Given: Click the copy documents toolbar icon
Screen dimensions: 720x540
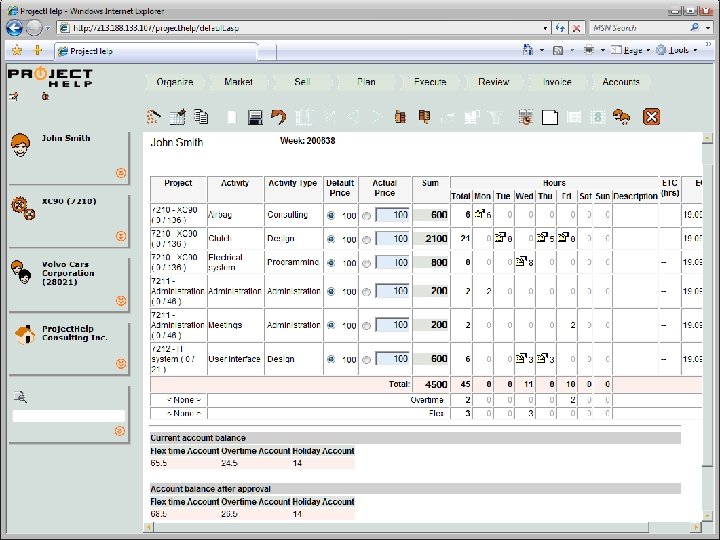Looking at the screenshot, I should point(201,117).
